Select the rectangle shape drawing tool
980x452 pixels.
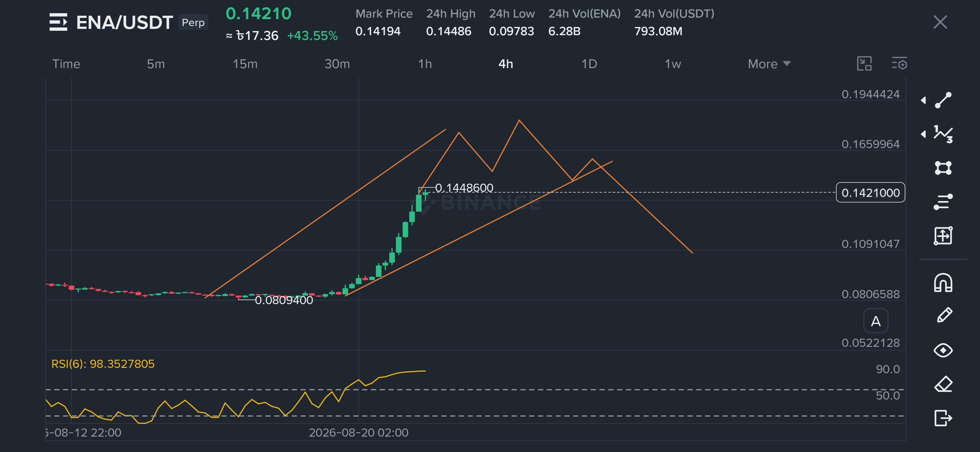click(x=943, y=168)
